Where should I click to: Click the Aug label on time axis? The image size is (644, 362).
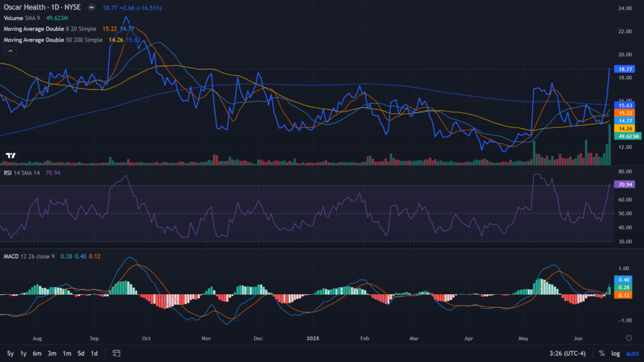pos(37,339)
